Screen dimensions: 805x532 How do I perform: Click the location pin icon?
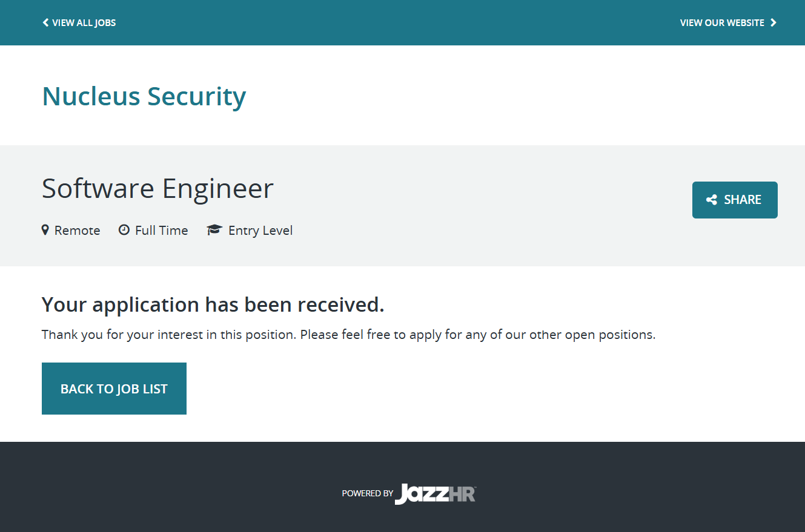(45, 230)
